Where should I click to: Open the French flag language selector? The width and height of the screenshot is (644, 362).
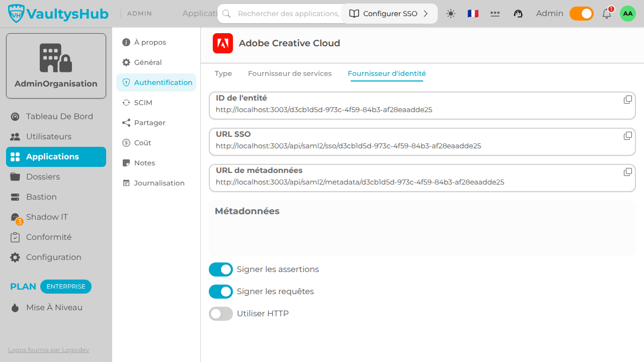473,14
